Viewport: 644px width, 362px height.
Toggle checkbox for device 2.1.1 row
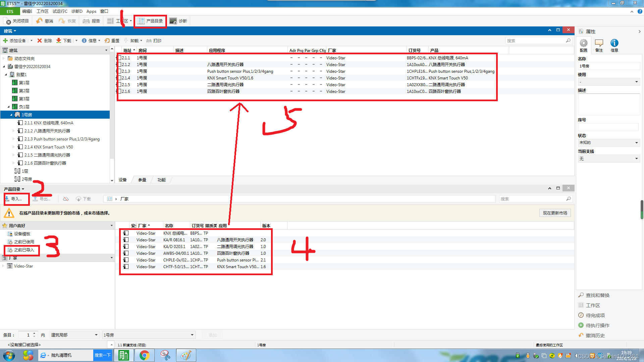click(119, 58)
